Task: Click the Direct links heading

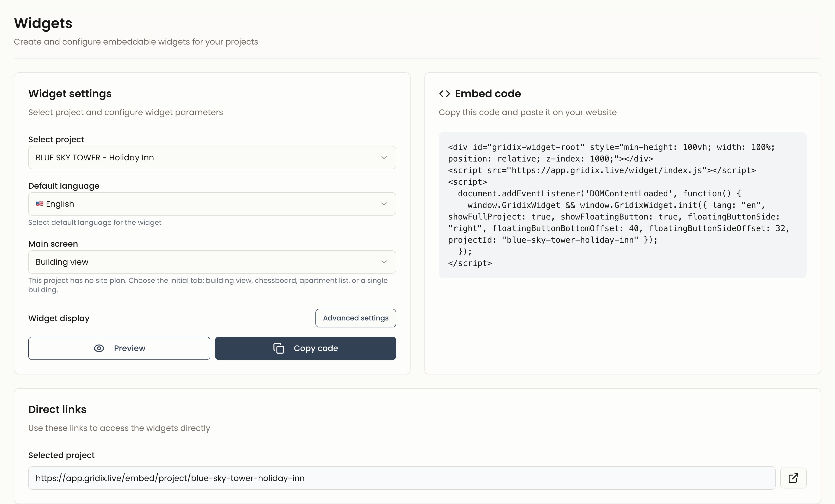Action: click(57, 409)
